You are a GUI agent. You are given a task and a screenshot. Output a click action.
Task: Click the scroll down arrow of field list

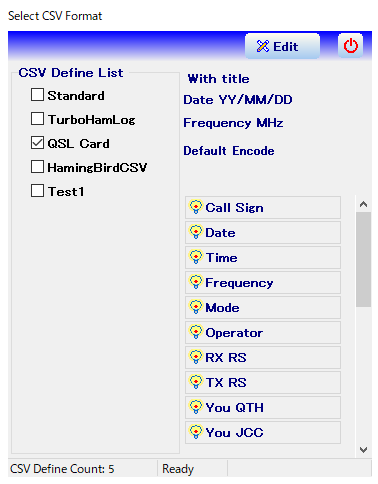[363, 450]
